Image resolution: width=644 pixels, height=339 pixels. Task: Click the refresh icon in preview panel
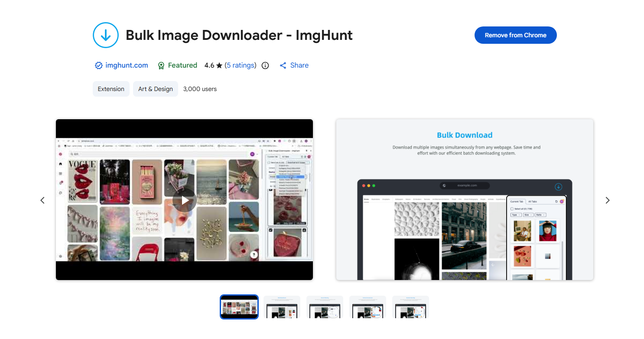pyautogui.click(x=556, y=202)
